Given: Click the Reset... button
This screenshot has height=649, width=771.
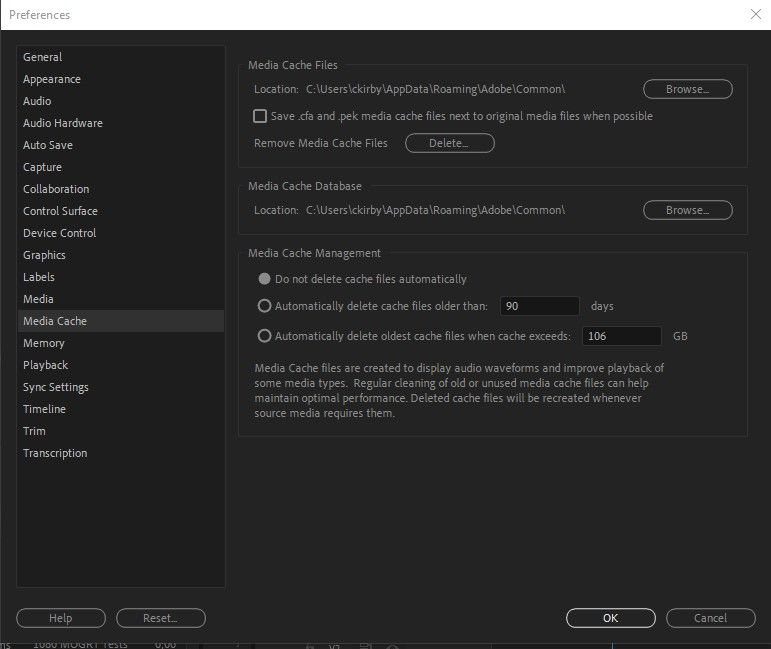Looking at the screenshot, I should click(161, 618).
